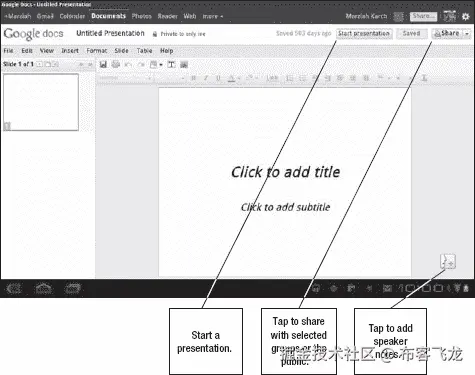Click the insert image icon in toolbar
This screenshot has height=375, width=475.
pyautogui.click(x=184, y=65)
